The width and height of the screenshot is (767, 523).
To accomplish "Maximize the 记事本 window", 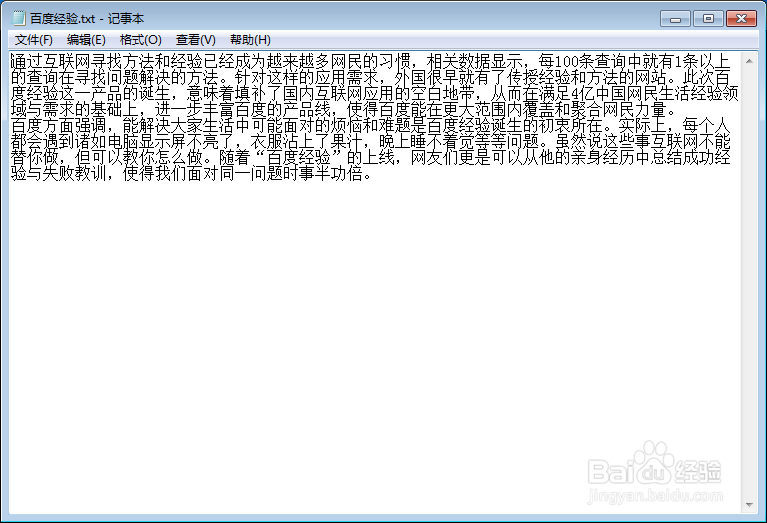I will coord(708,19).
